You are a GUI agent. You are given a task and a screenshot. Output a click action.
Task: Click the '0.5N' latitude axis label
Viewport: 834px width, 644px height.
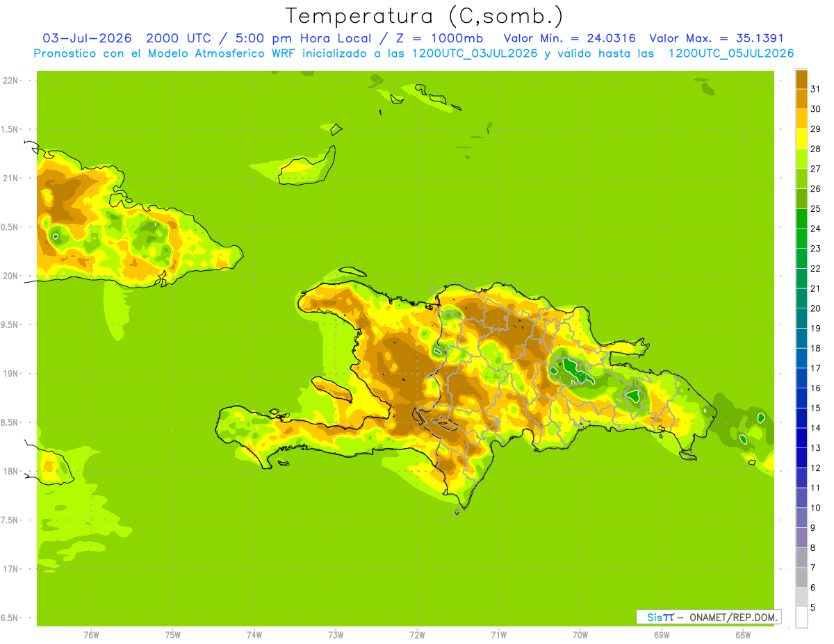(10, 227)
